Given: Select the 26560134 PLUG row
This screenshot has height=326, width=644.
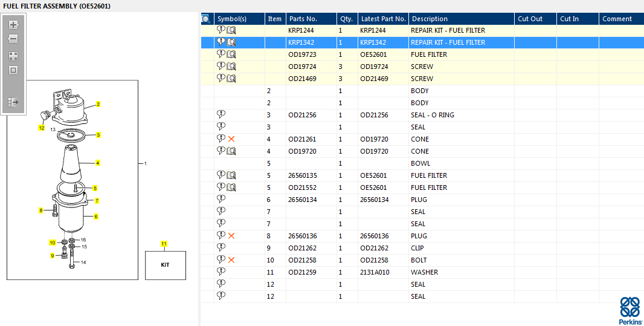Looking at the screenshot, I should point(422,200).
